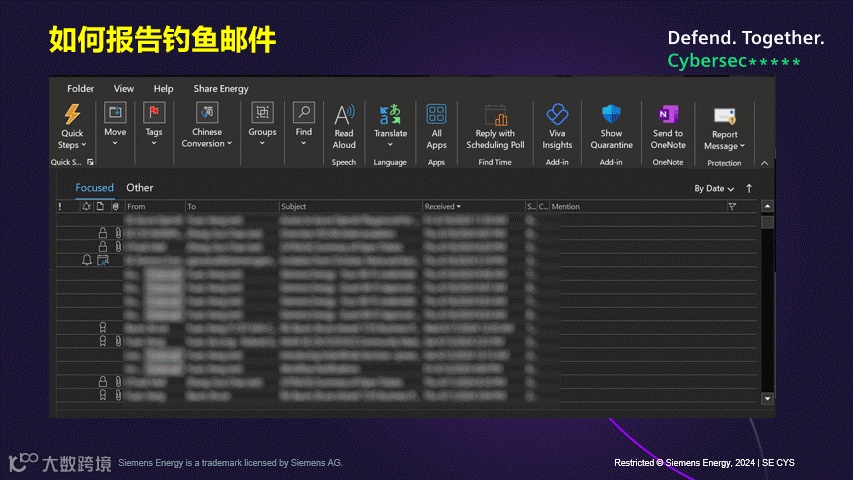Sort by item type page column header
Image resolution: width=853 pixels, height=480 pixels.
coord(100,206)
